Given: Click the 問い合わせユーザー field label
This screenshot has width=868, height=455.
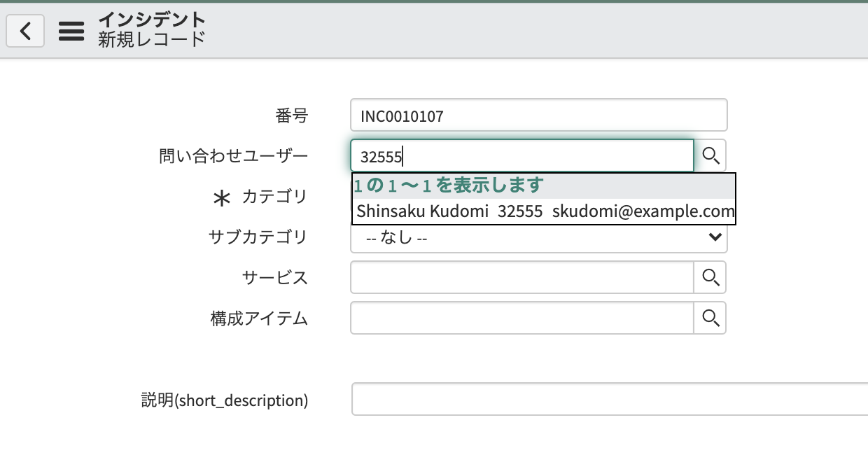Looking at the screenshot, I should (x=234, y=155).
